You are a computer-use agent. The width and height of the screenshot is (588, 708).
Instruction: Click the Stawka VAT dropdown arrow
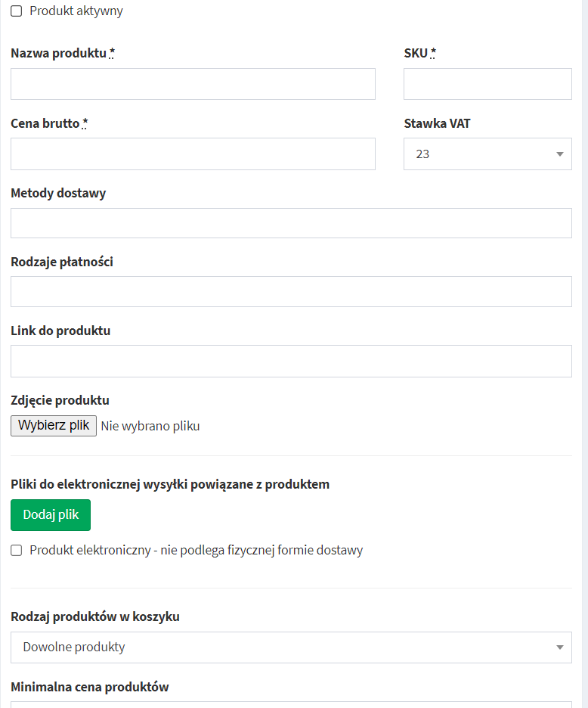(559, 154)
